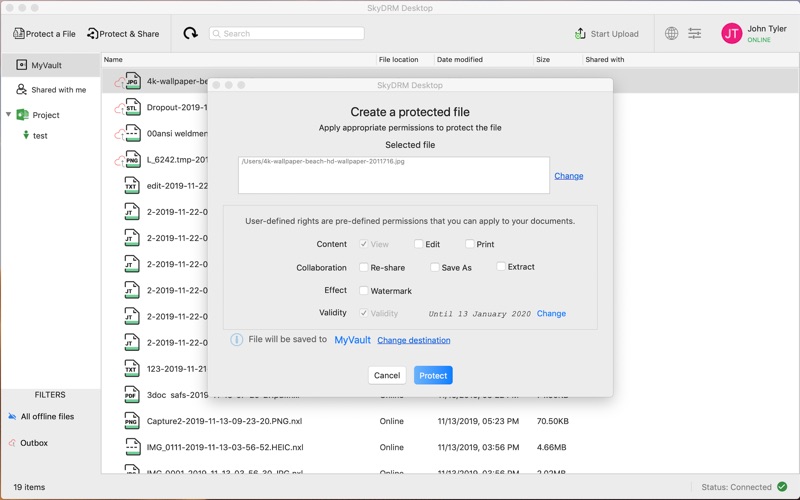This screenshot has width=800, height=500.
Task: Click the refresh arrow icon
Action: click(x=190, y=34)
